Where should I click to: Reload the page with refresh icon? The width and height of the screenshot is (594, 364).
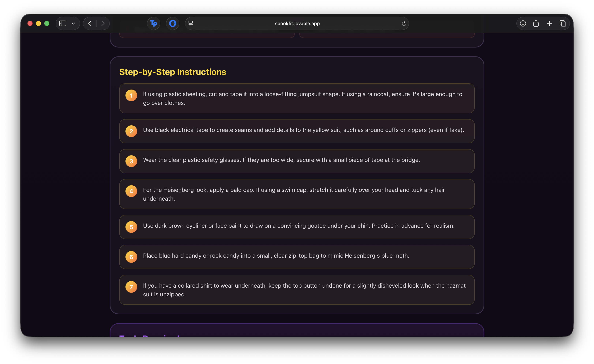pyautogui.click(x=404, y=23)
